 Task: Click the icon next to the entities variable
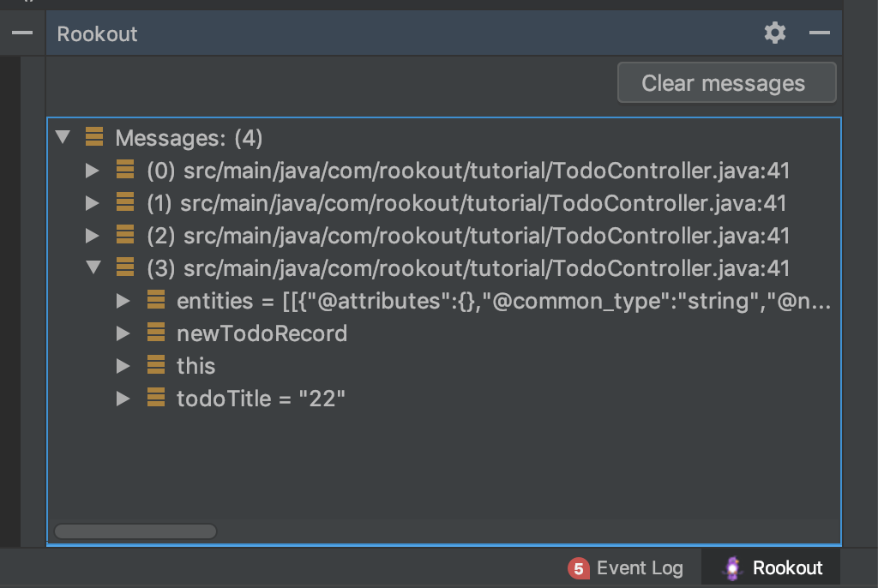pos(156,300)
